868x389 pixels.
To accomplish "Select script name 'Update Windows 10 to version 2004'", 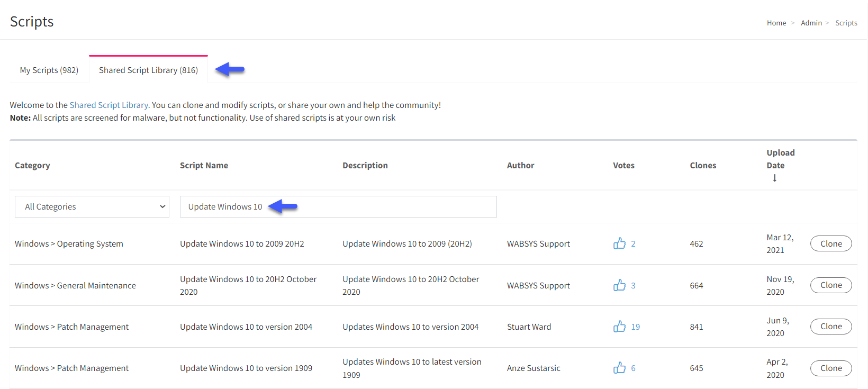I will [x=246, y=327].
